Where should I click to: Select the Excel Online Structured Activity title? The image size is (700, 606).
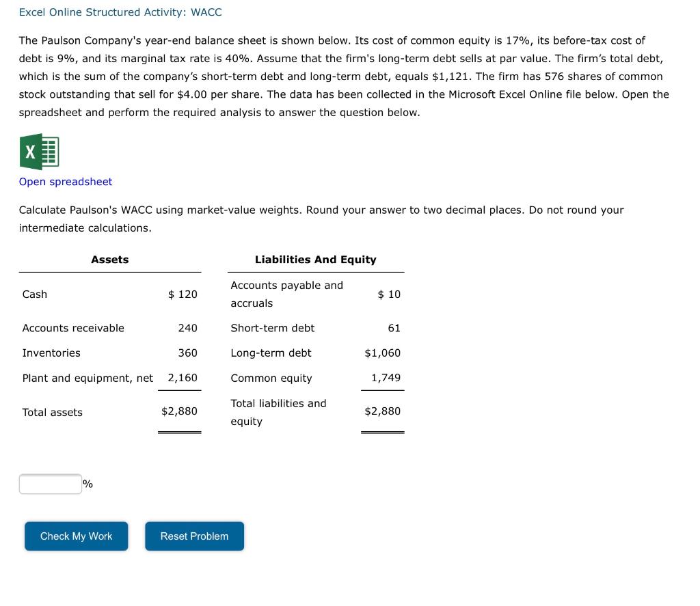pos(120,12)
